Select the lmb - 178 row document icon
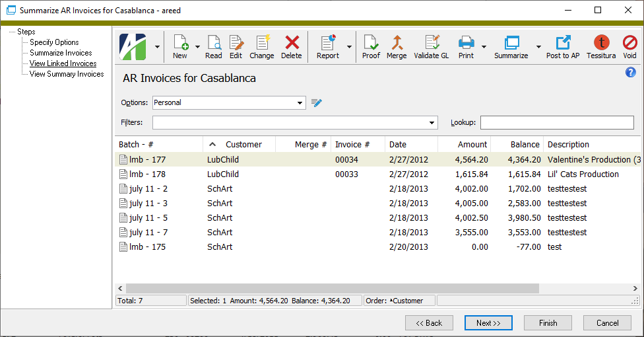 [x=123, y=174]
